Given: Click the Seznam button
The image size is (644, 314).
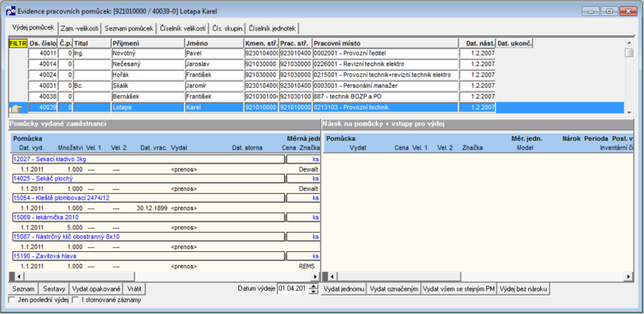Looking at the screenshot, I should pos(23,288).
